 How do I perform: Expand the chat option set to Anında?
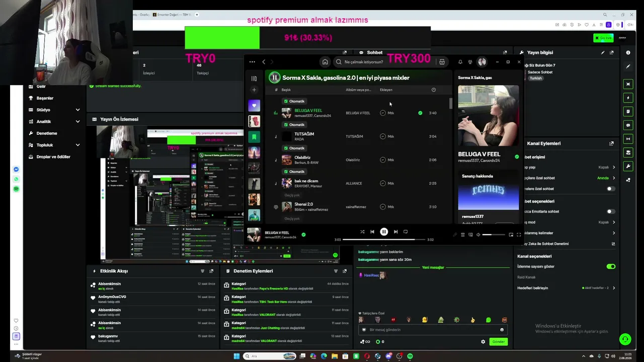point(614,178)
